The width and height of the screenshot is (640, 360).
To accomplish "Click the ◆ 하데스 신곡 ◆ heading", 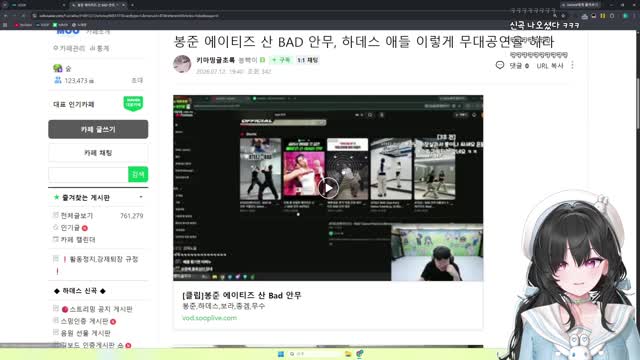I will point(80,291).
